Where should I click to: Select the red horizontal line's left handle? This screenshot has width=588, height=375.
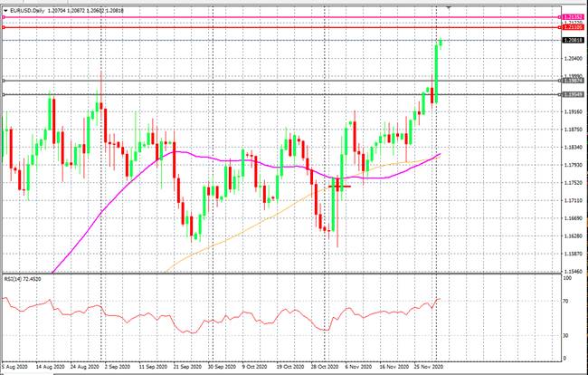tap(4, 27)
